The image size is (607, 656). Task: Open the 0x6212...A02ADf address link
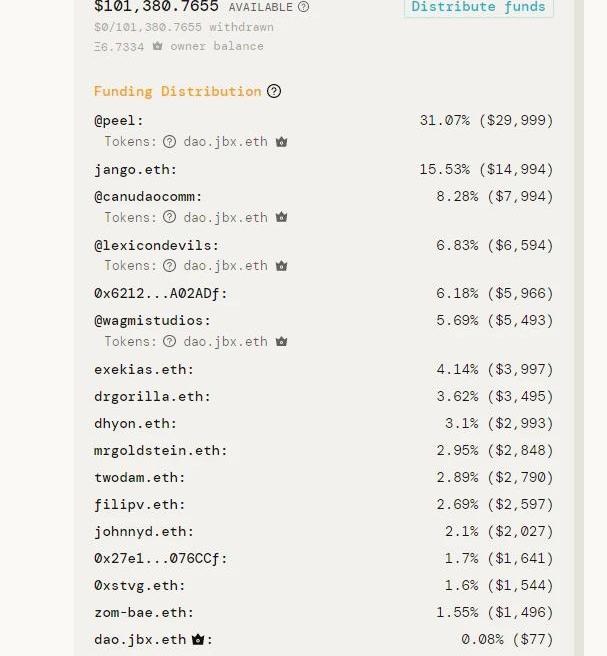coord(157,293)
